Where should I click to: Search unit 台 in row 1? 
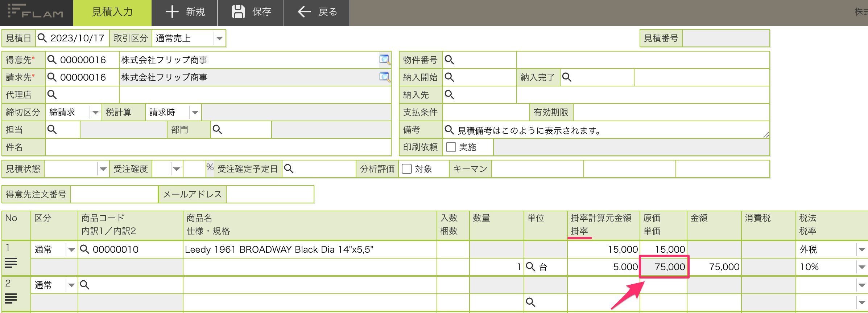coord(530,267)
